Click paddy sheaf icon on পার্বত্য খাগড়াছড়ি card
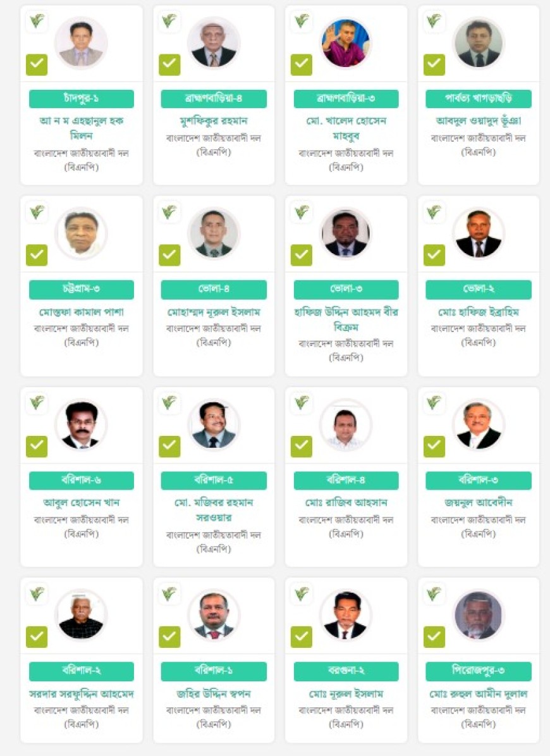Viewport: 550px width, 756px height. [x=434, y=22]
